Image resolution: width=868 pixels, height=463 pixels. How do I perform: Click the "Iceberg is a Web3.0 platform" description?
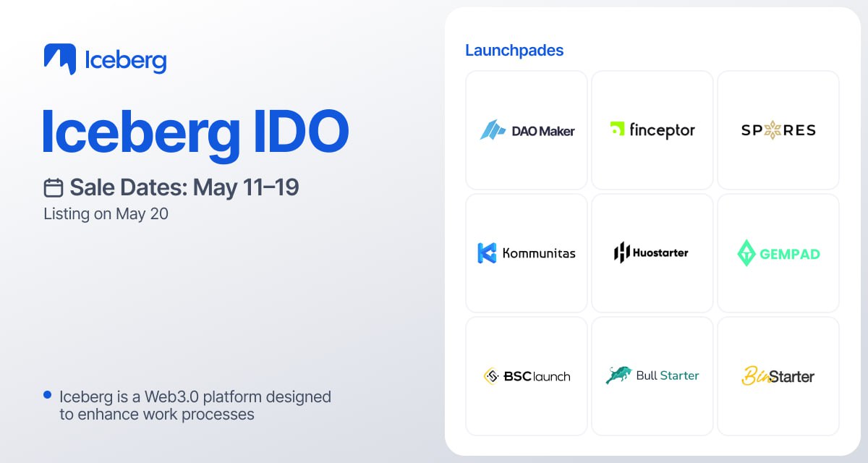coord(195,405)
